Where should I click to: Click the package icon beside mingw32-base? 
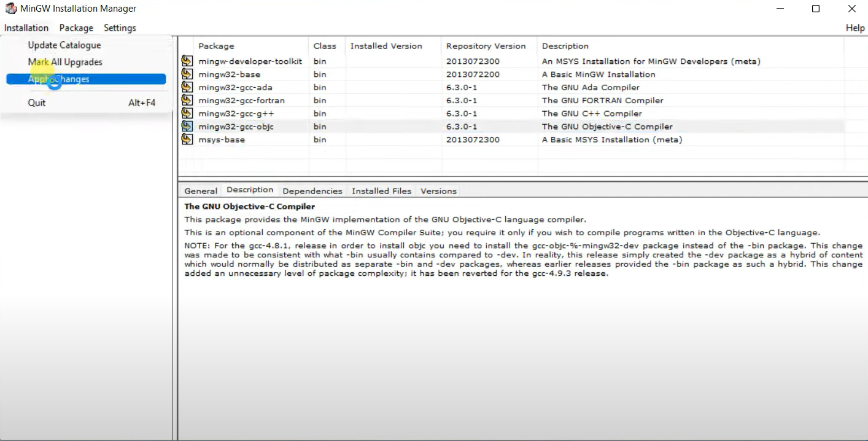187,74
